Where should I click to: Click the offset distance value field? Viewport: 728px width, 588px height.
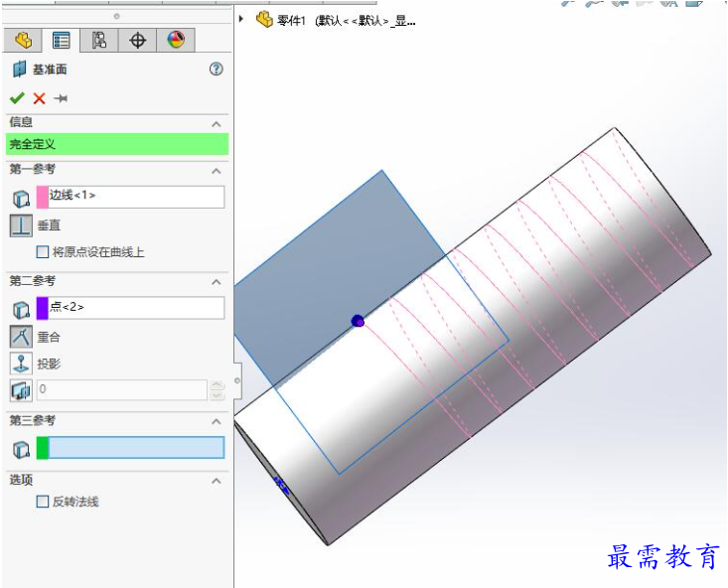(121, 390)
